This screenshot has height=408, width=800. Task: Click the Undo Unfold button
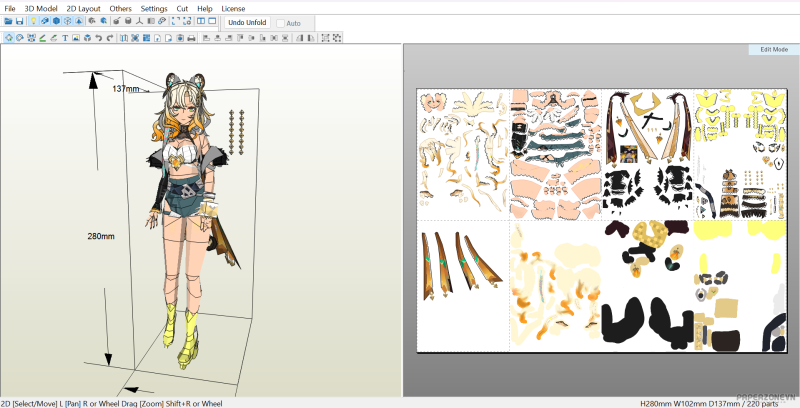(x=247, y=22)
